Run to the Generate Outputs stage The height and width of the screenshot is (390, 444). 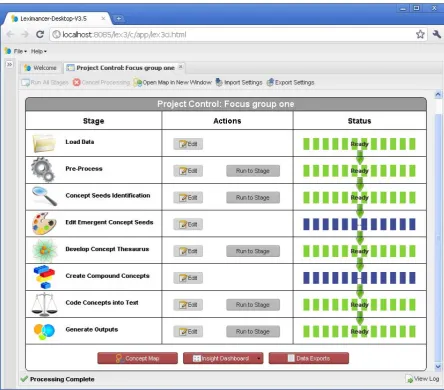253,332
